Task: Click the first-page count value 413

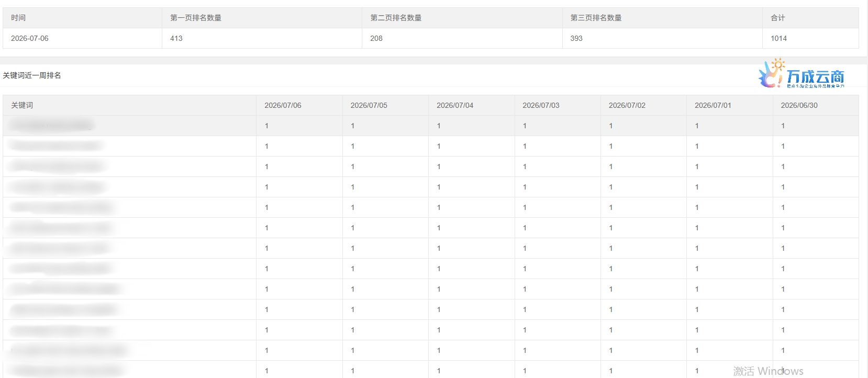Action: click(x=176, y=38)
